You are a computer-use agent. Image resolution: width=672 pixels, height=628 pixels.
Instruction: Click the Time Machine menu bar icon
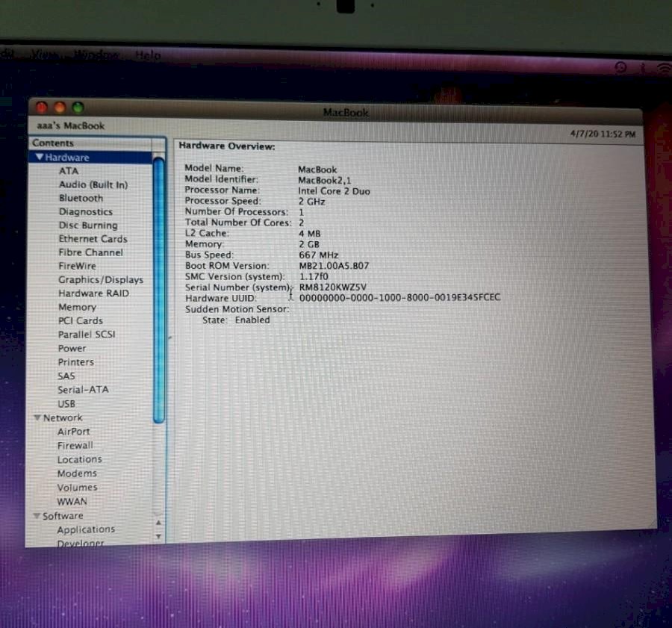pos(621,68)
